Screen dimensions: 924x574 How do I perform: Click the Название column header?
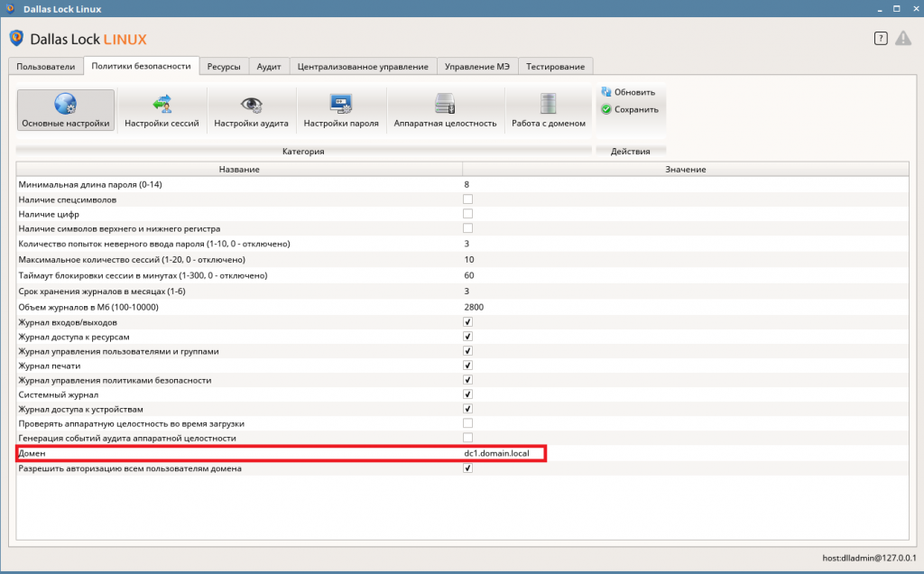239,169
